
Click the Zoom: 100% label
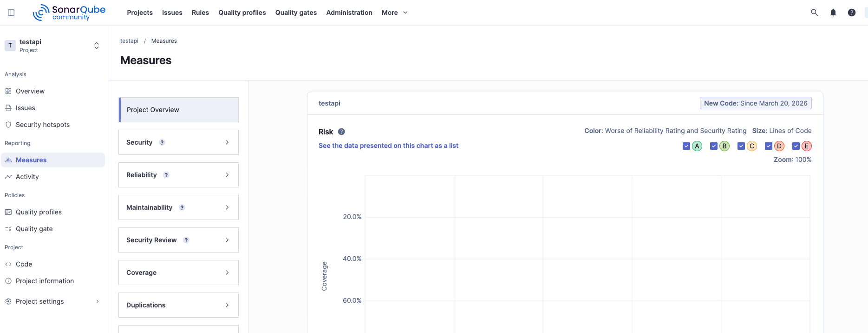point(792,160)
